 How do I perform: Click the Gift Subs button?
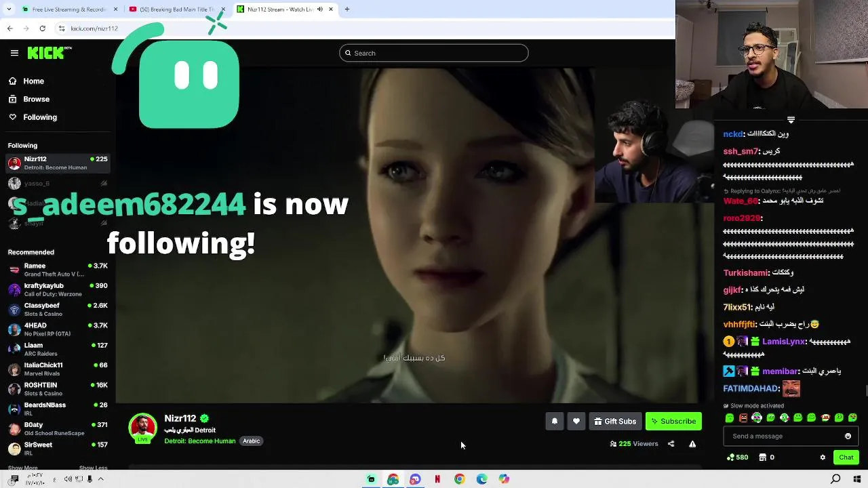[x=615, y=422]
